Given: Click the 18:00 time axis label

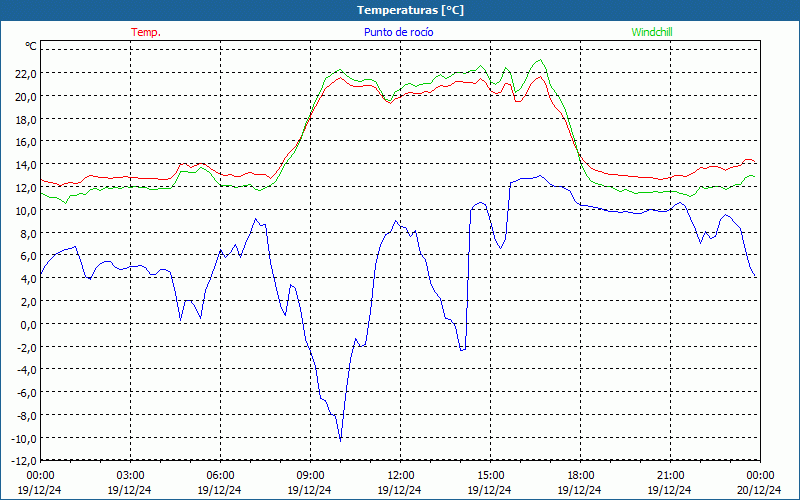Looking at the screenshot, I should (581, 475).
